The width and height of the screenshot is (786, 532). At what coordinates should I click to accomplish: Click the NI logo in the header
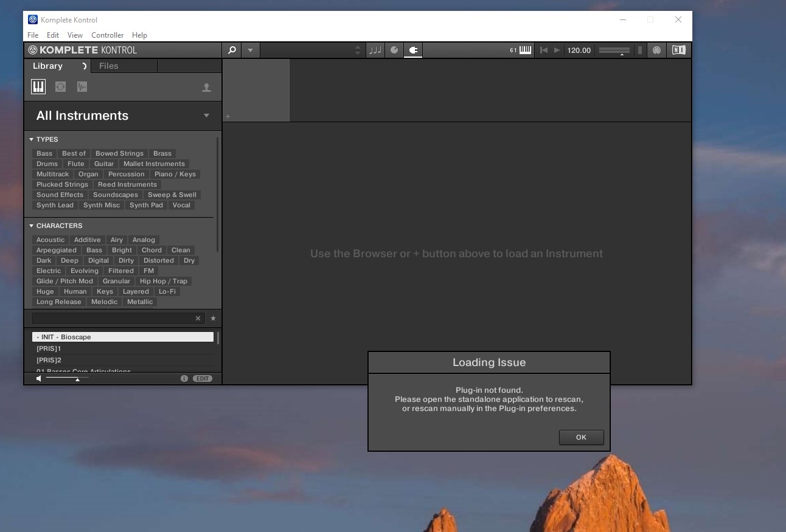click(678, 50)
